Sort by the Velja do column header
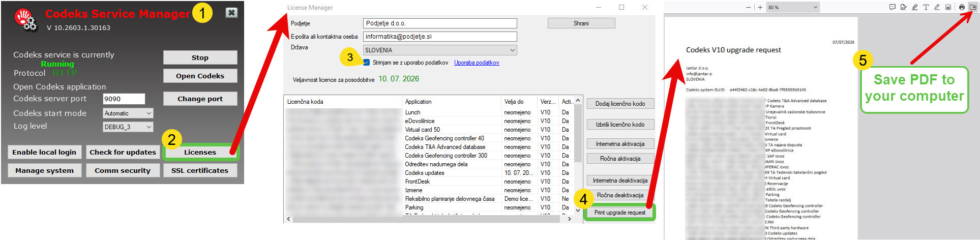 519,102
